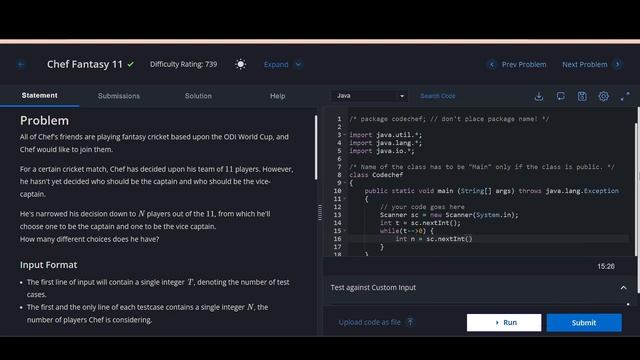Click the 'Input Format' heading
Viewport: 640px width, 360px height.
tap(49, 265)
